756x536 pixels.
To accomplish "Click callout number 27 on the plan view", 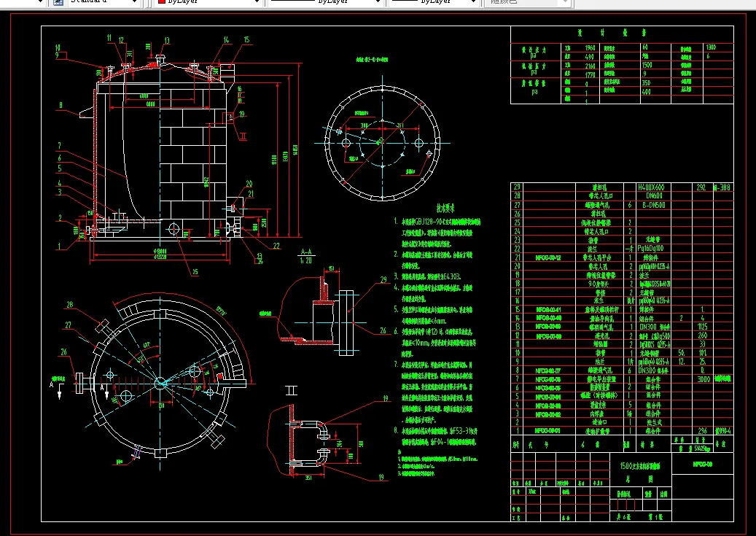I will click(x=68, y=325).
